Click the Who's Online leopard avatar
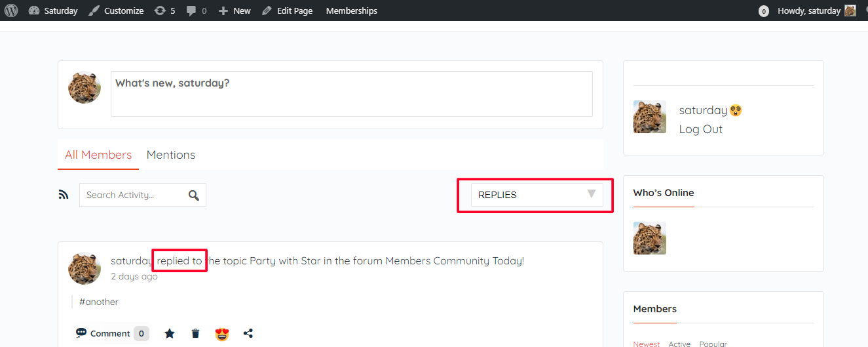This screenshot has height=347, width=868. coord(649,238)
